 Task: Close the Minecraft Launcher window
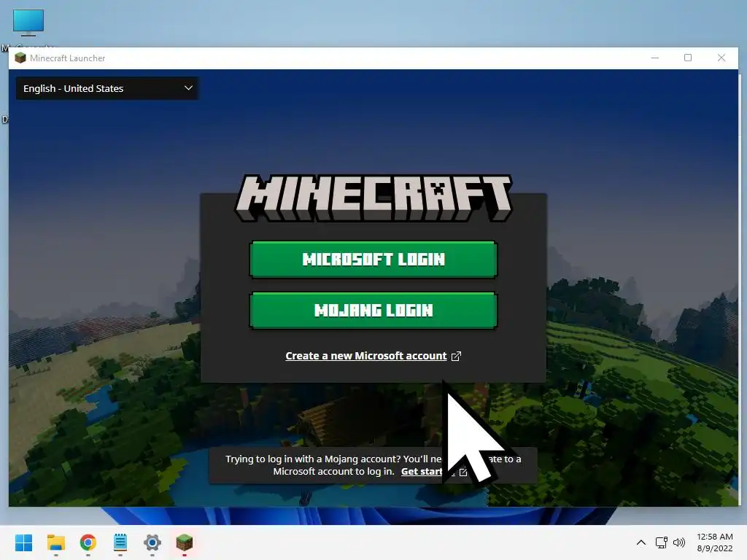point(721,58)
